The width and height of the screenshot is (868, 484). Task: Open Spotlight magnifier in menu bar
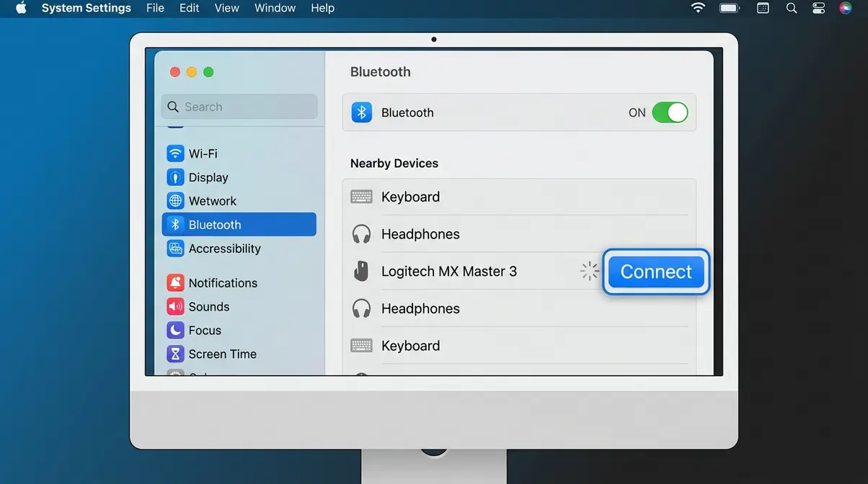(x=792, y=8)
